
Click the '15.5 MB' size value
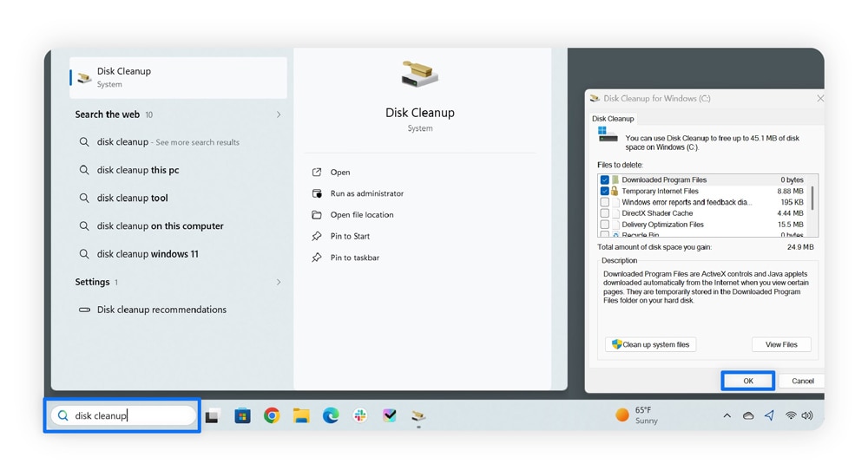(790, 225)
